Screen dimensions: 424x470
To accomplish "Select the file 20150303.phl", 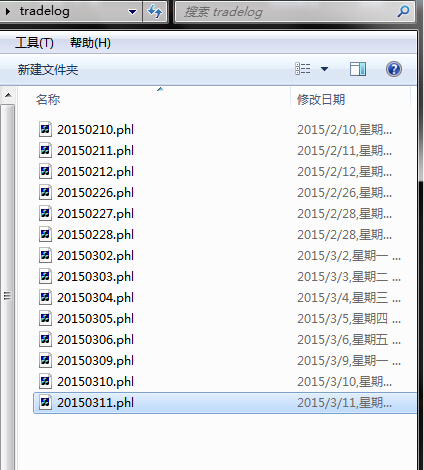I will (x=225, y=277).
